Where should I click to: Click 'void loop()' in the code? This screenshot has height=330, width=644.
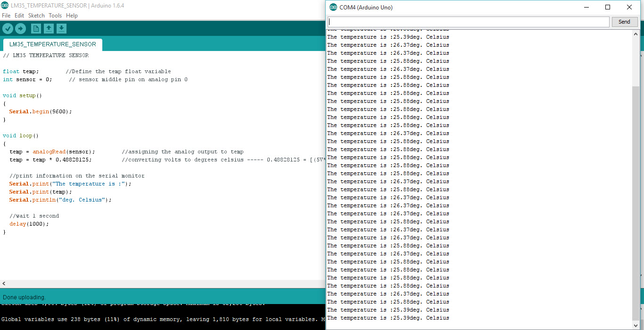[21, 135]
